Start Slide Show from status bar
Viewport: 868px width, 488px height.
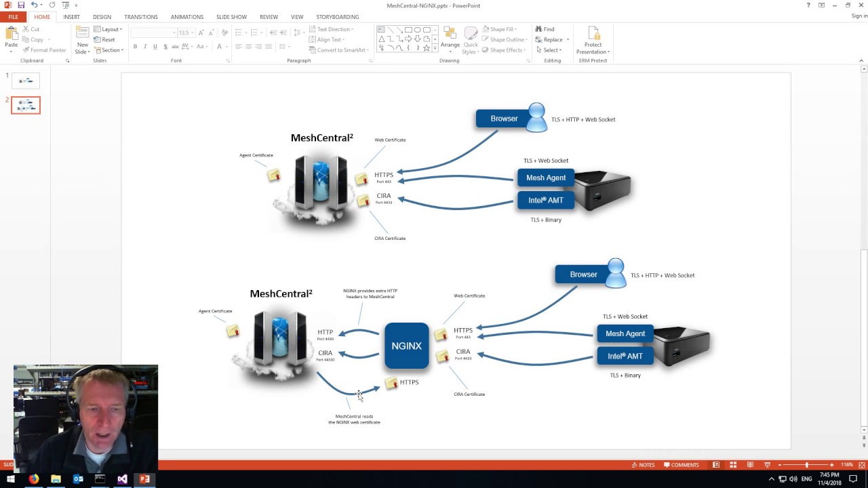coord(767,465)
